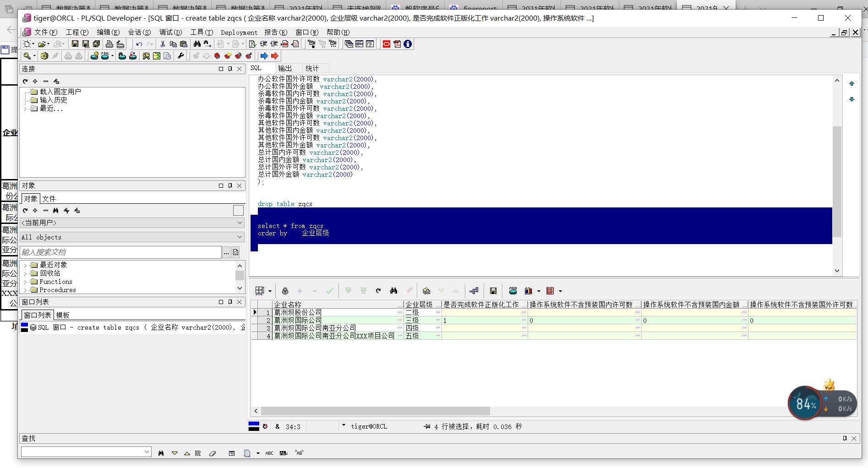The image size is (868, 468).
Task: Toggle the "AB" whole-word option in 查找 bar
Action: pos(299,453)
